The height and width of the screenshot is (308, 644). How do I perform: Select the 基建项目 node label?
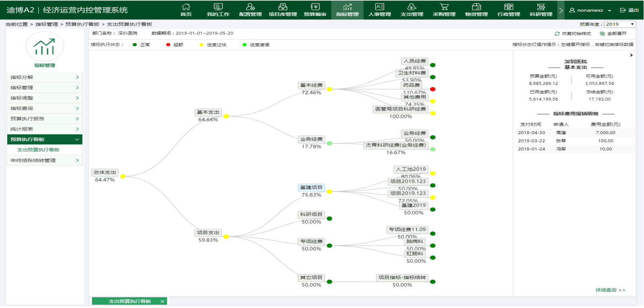(x=311, y=187)
